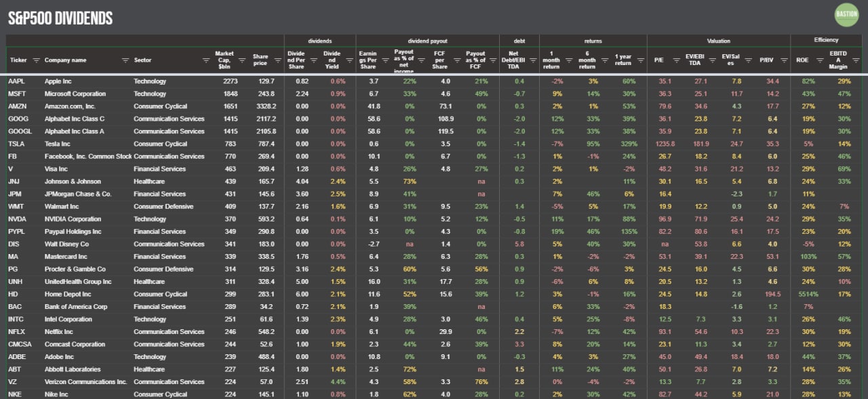Click the GOOGL ticker cell
868x399 pixels.
(x=18, y=131)
